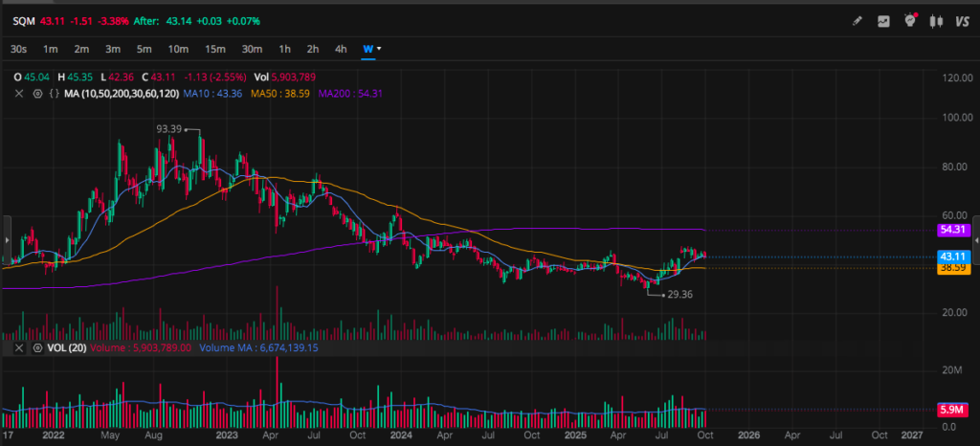The height and width of the screenshot is (446, 980).
Task: Click the 93.39 high price marker
Action: pos(169,128)
